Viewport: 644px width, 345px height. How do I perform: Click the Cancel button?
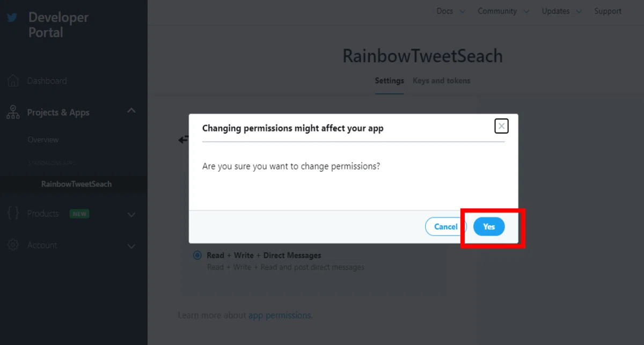click(445, 226)
